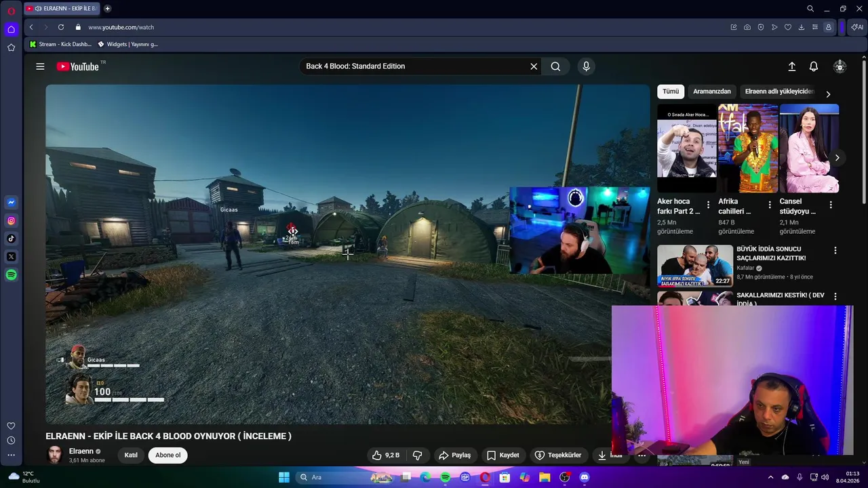This screenshot has height=488, width=868.
Task: Open Opera snapshot camera icon
Action: 747,27
